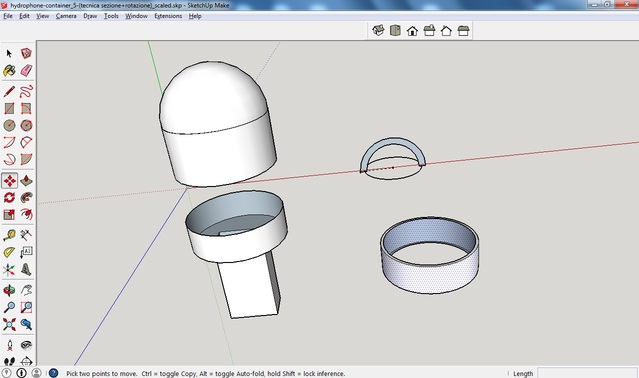
Task: Pick the Scale tool
Action: (x=9, y=215)
